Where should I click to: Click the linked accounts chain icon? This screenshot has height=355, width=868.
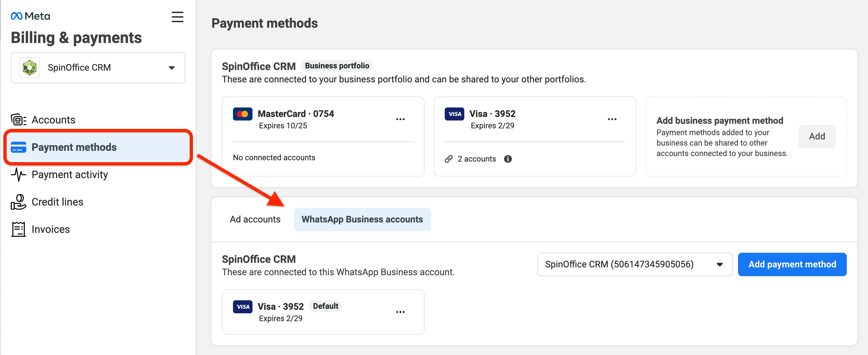coord(448,159)
